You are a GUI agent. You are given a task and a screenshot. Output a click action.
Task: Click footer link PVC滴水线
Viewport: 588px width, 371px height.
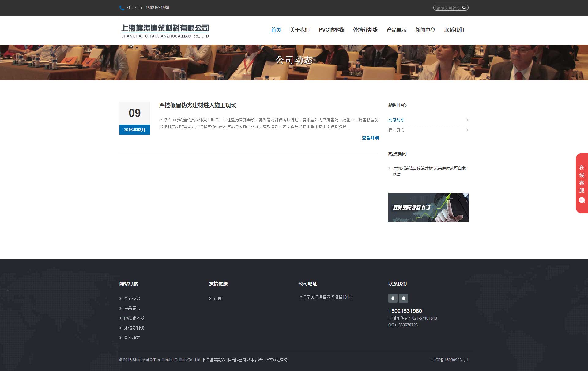pos(134,318)
